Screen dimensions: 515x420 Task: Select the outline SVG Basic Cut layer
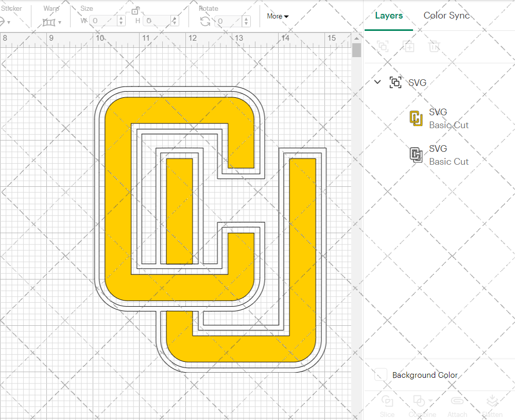[416, 154]
